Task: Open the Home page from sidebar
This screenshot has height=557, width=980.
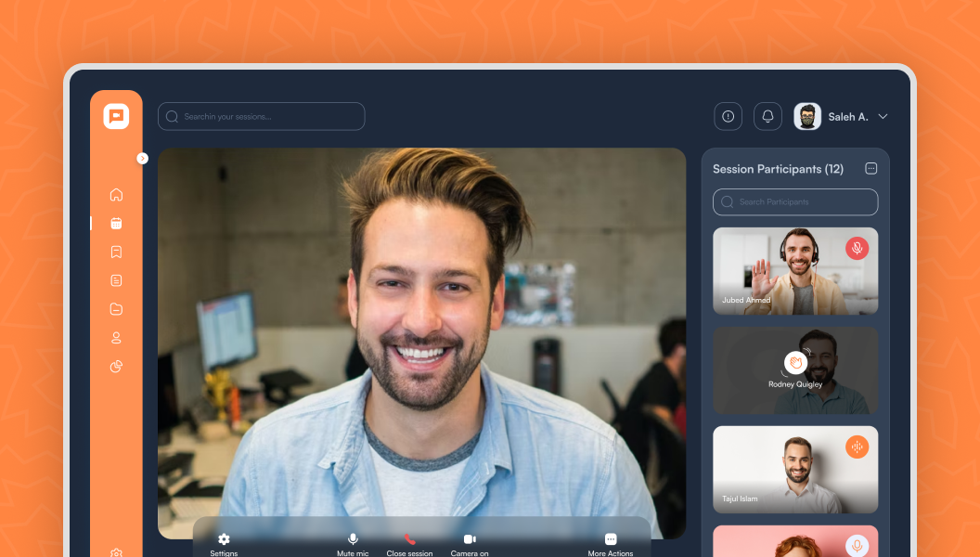Action: pos(116,195)
